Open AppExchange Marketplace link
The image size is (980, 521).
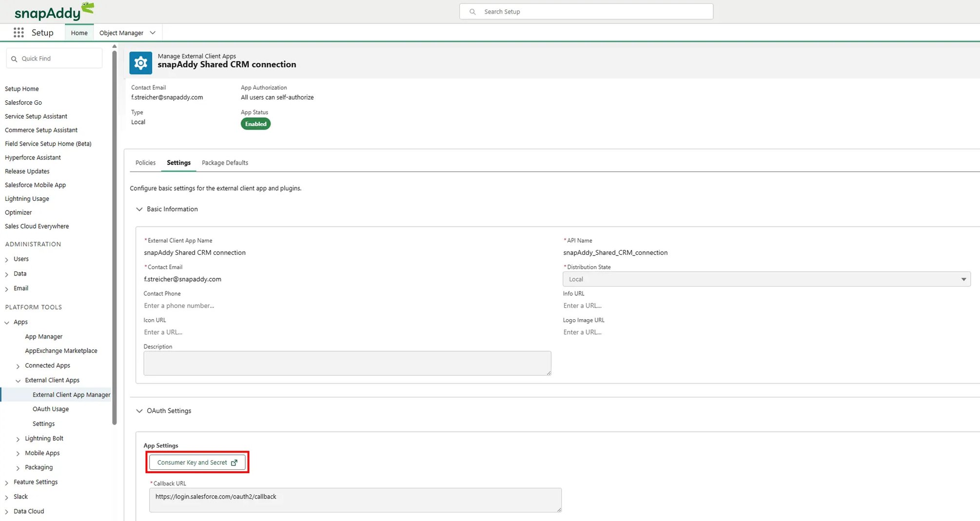61,350
